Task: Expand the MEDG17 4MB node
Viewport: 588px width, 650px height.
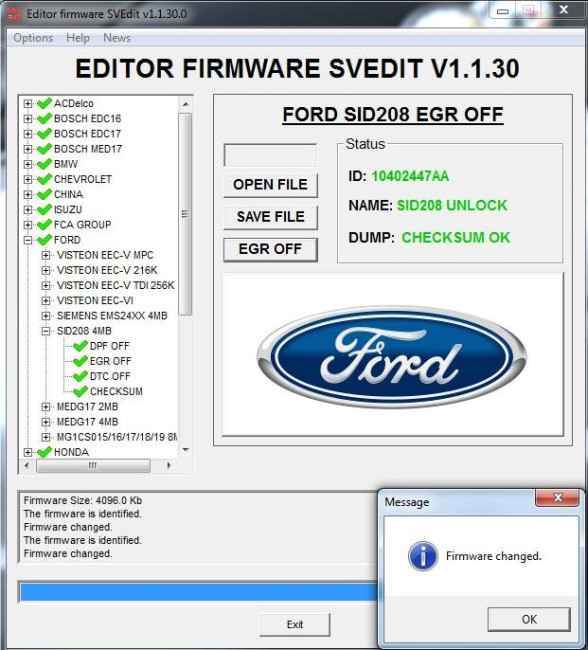Action: pyautogui.click(x=46, y=422)
